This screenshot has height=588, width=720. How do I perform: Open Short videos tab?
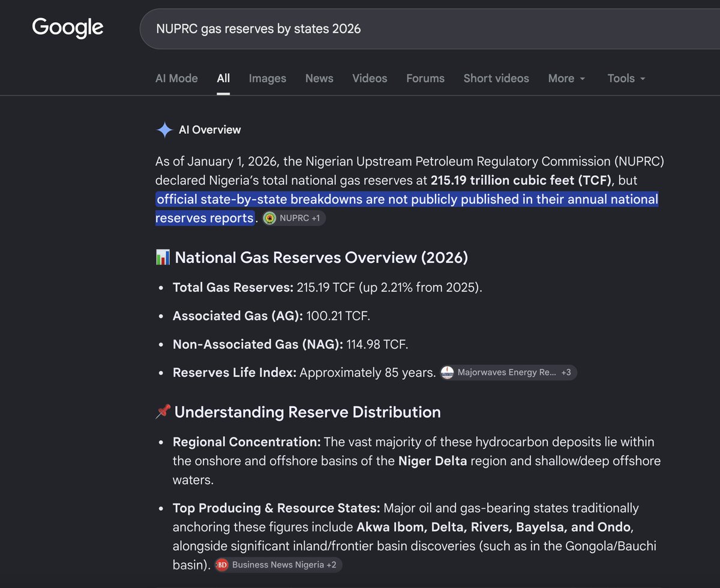tap(496, 78)
